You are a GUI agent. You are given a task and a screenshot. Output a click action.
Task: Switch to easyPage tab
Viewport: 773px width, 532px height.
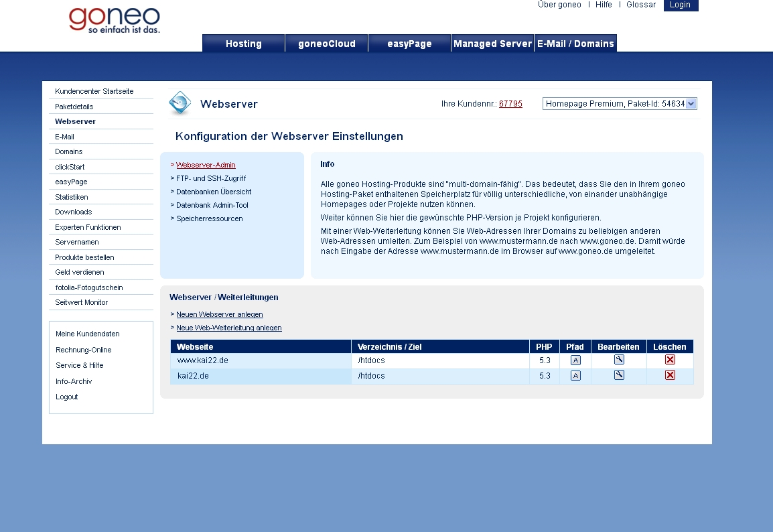[x=409, y=44]
